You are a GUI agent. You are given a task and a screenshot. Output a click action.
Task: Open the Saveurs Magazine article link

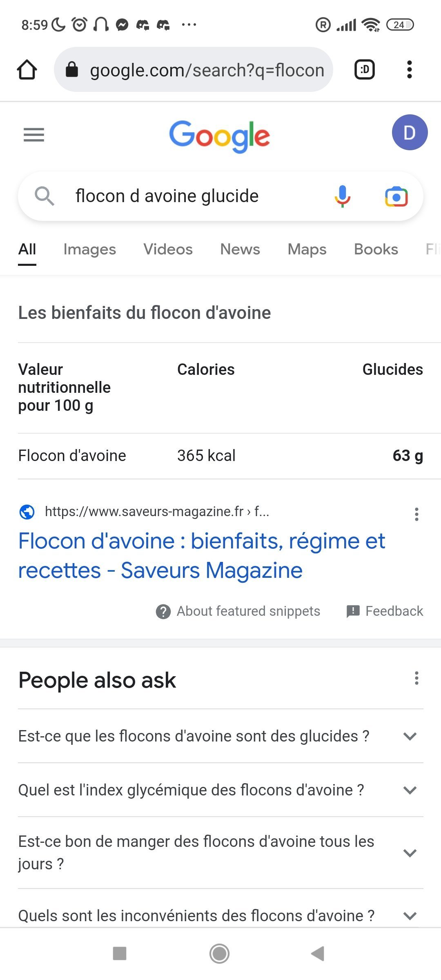202,555
